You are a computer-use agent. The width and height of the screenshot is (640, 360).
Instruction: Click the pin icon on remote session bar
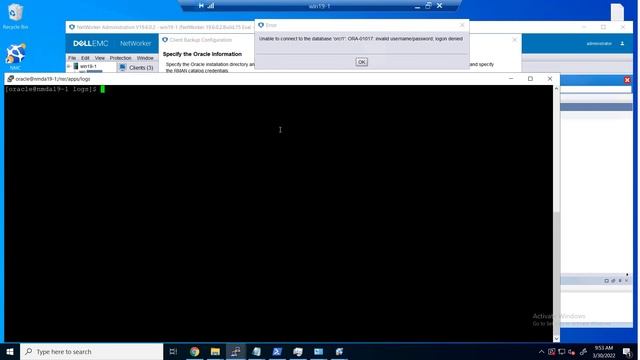[201, 6]
